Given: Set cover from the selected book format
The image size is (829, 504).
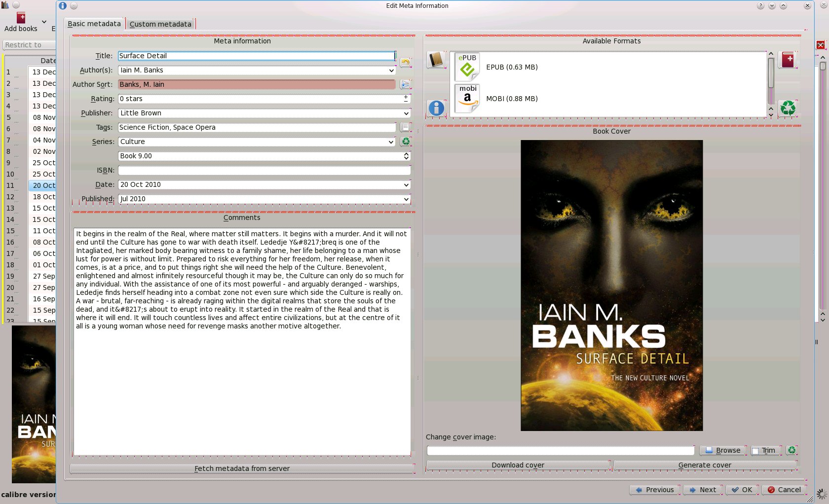Looking at the screenshot, I should pyautogui.click(x=436, y=60).
